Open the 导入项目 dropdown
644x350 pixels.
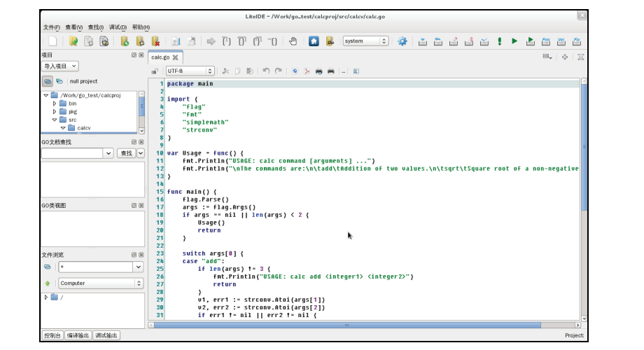coord(60,66)
